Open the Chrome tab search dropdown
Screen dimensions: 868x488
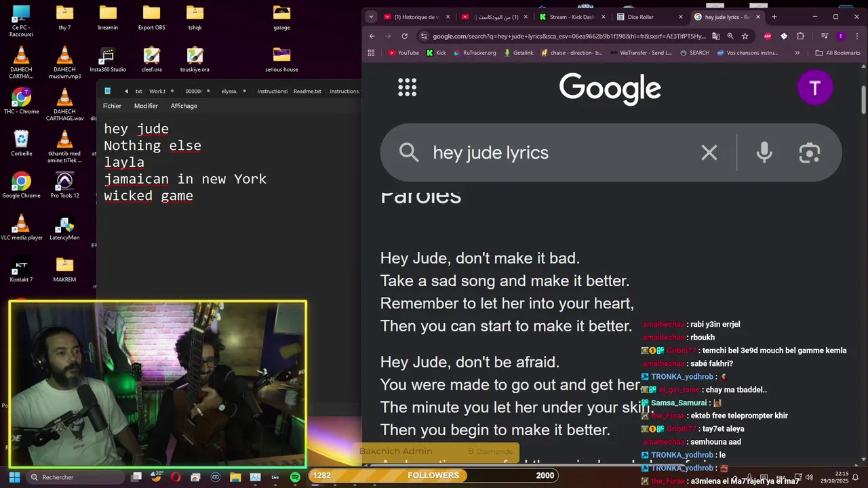pos(370,17)
